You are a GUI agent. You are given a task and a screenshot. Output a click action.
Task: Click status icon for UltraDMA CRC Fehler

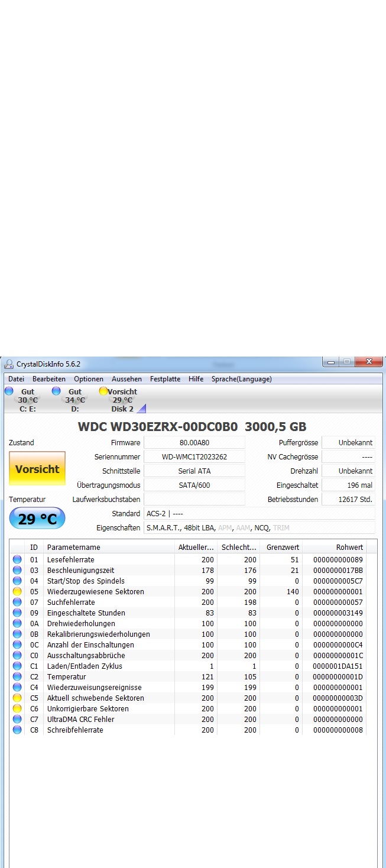coord(17,719)
